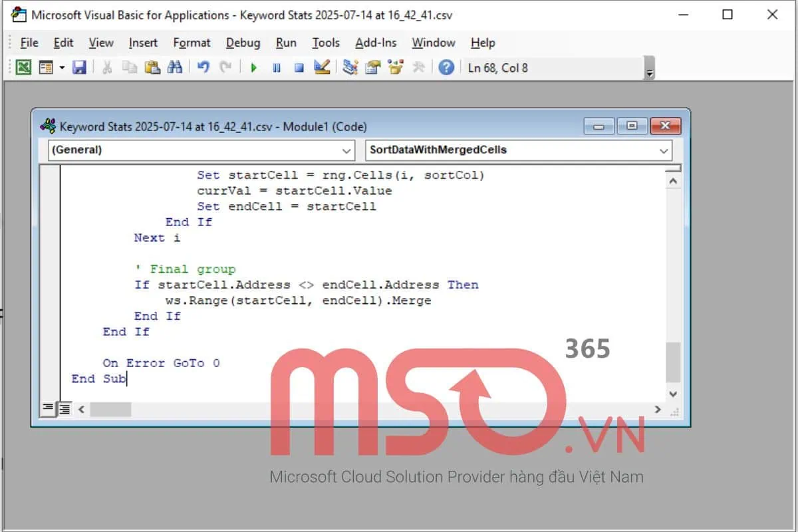
Task: Run the macro with the green play icon
Action: pos(253,67)
